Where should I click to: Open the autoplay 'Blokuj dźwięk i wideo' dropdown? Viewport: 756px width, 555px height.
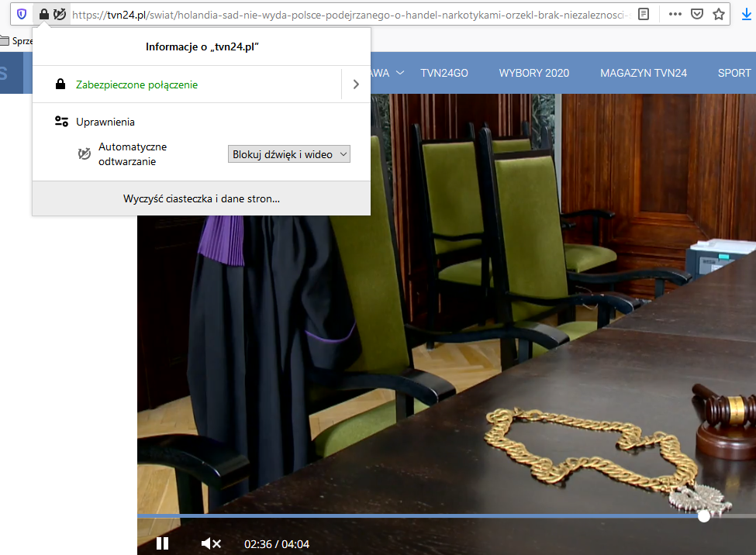pos(289,154)
